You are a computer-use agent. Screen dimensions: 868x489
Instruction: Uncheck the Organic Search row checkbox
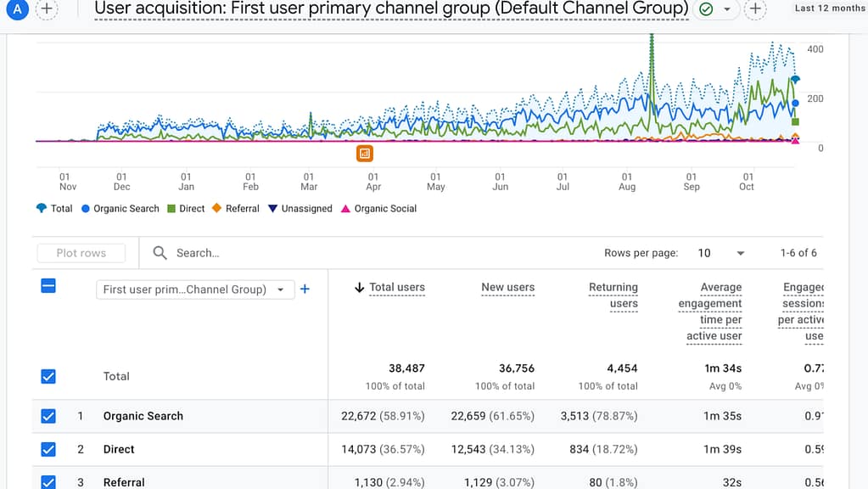tap(48, 416)
